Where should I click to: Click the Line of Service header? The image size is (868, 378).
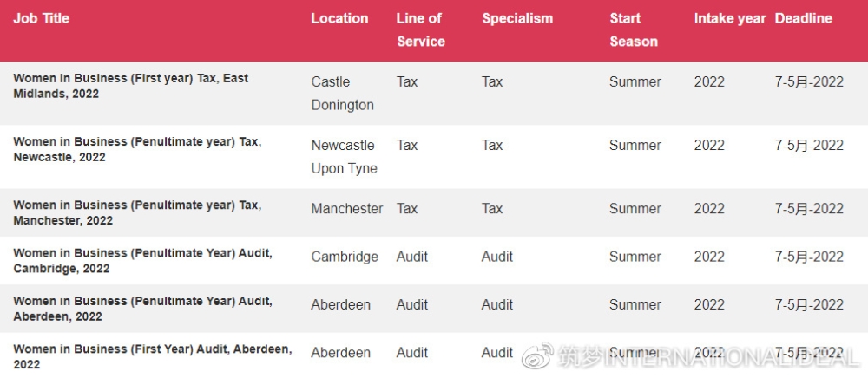pos(421,29)
